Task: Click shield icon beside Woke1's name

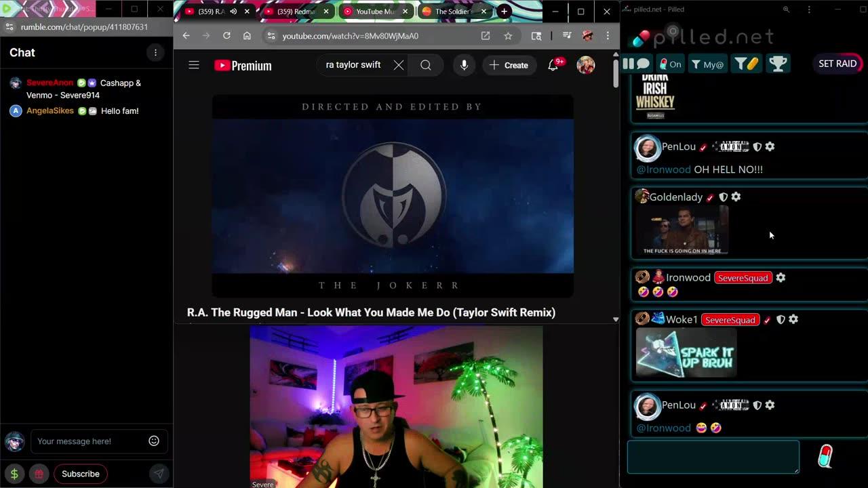Action: [780, 320]
